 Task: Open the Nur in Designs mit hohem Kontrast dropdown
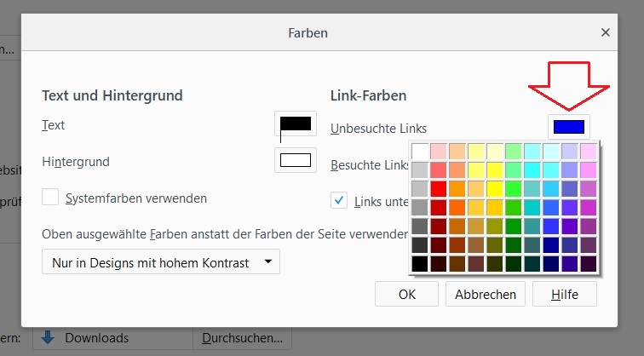point(161,262)
